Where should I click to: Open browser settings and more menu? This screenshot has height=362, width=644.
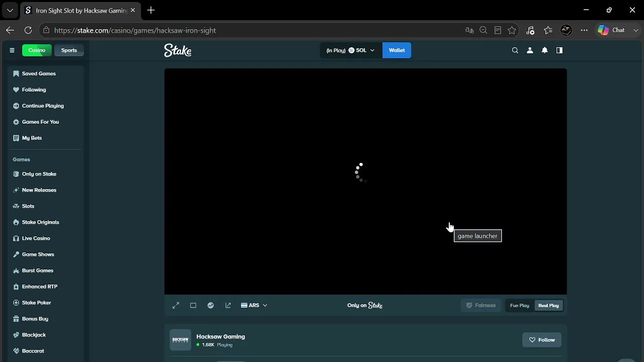[584, 30]
